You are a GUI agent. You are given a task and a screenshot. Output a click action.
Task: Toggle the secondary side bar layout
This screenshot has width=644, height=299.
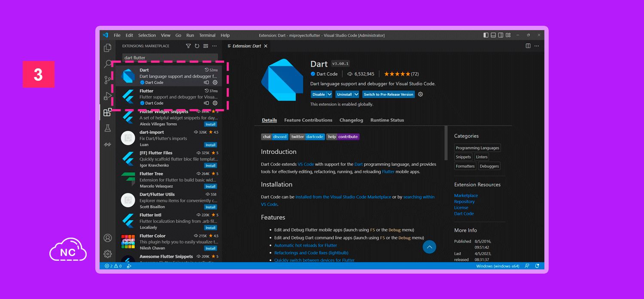point(501,35)
